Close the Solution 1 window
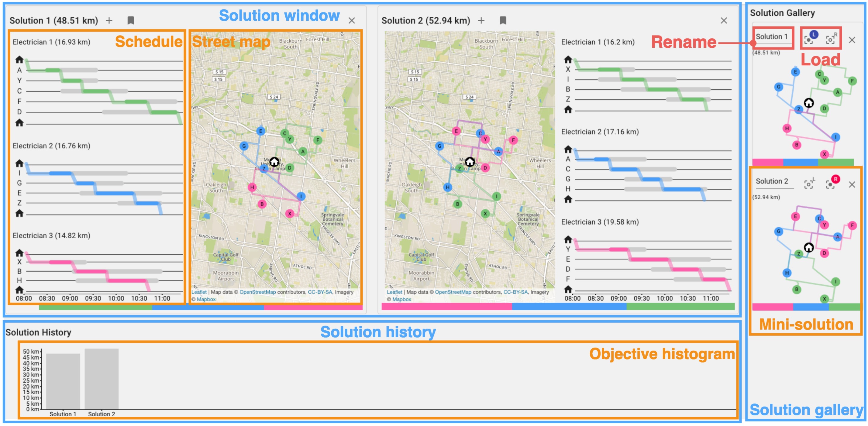 click(x=352, y=21)
